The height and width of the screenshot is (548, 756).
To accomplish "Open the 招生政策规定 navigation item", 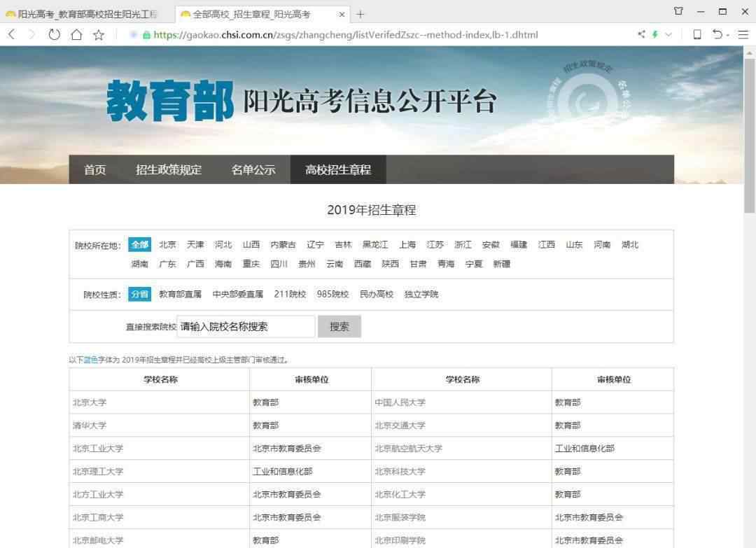I will click(169, 169).
